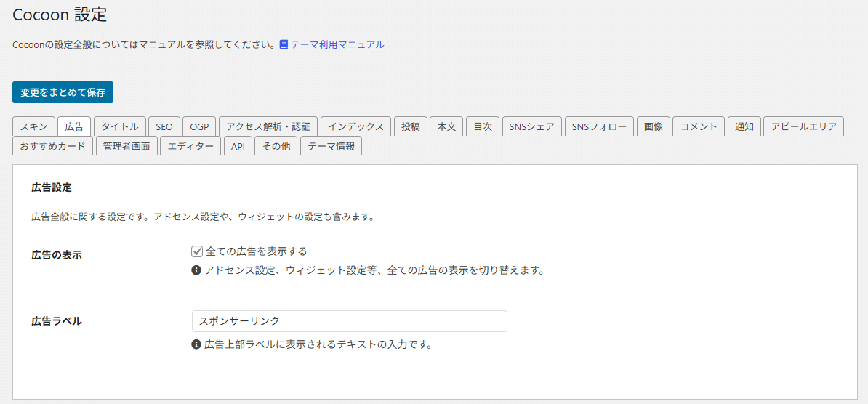Click the 広告ラベル text input field
This screenshot has height=404, width=868.
349,321
